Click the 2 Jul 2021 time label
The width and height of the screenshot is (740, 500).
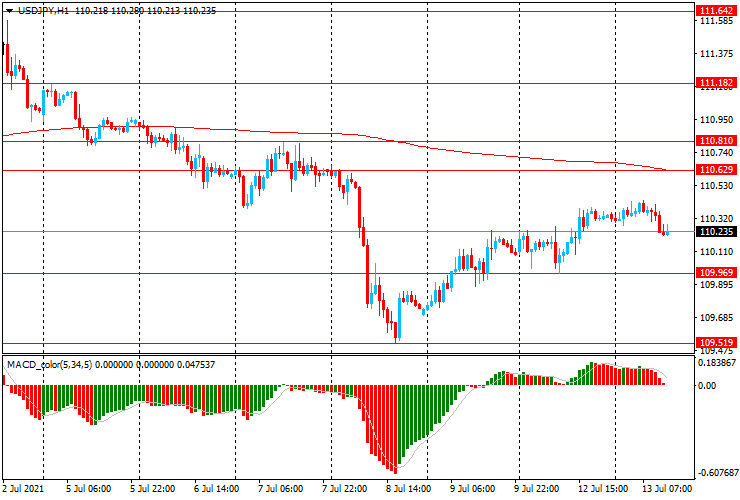click(23, 488)
